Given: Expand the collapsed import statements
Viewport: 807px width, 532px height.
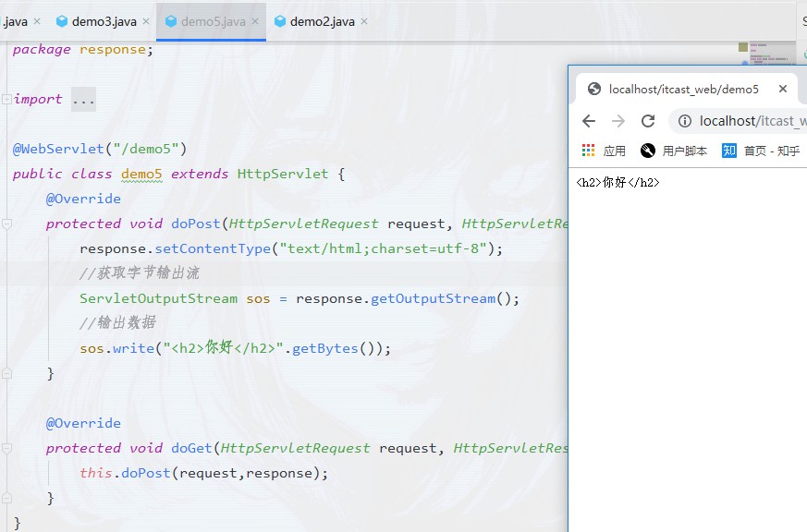Looking at the screenshot, I should click(x=6, y=99).
